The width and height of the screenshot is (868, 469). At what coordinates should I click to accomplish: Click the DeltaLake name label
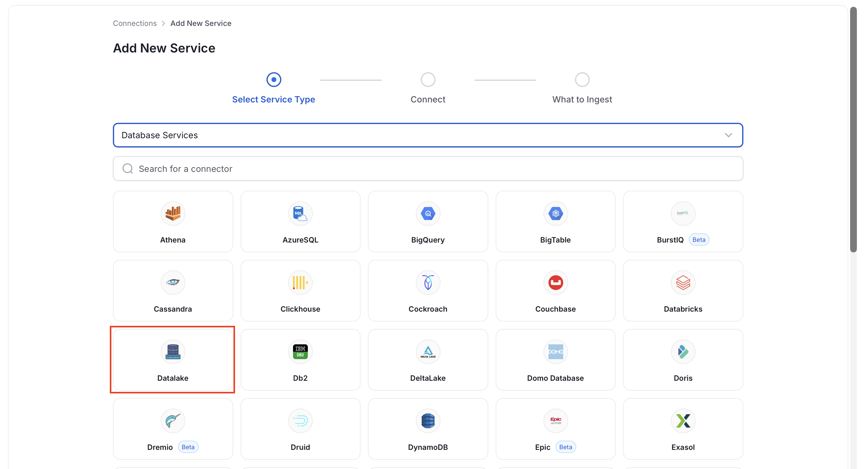click(x=428, y=378)
